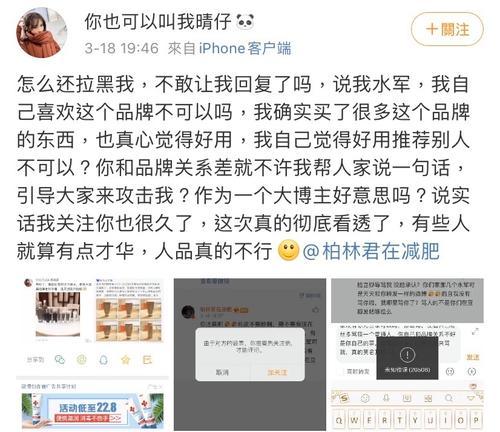Choose 加关注 in the dialog

coord(277,372)
